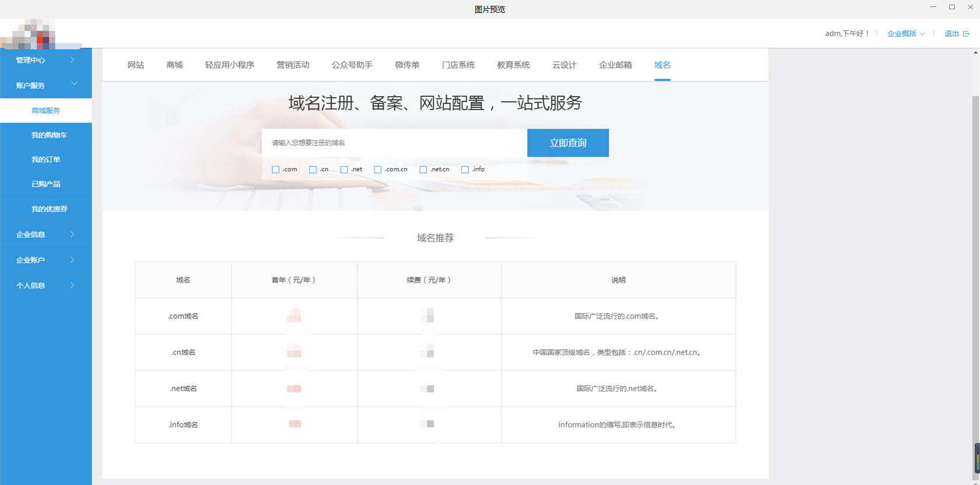Click the .com域名 table cell
This screenshot has height=485, width=980.
pos(183,316)
